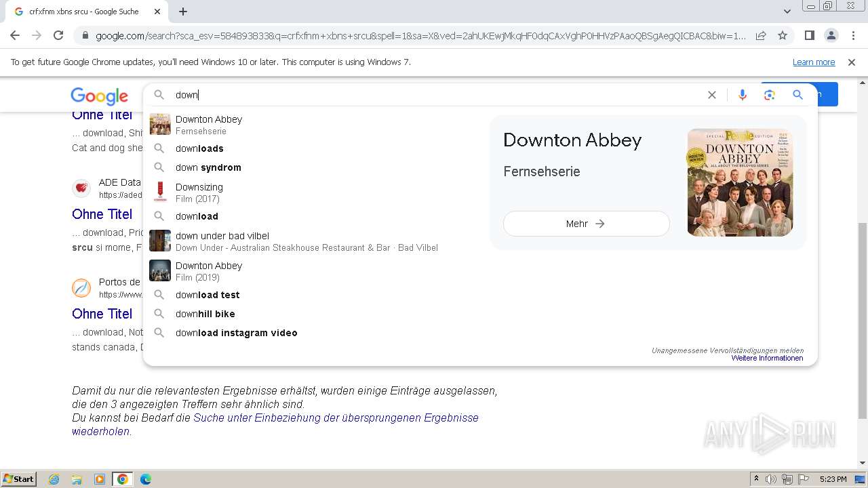
Task: Open the Learn more link
Action: (x=814, y=62)
